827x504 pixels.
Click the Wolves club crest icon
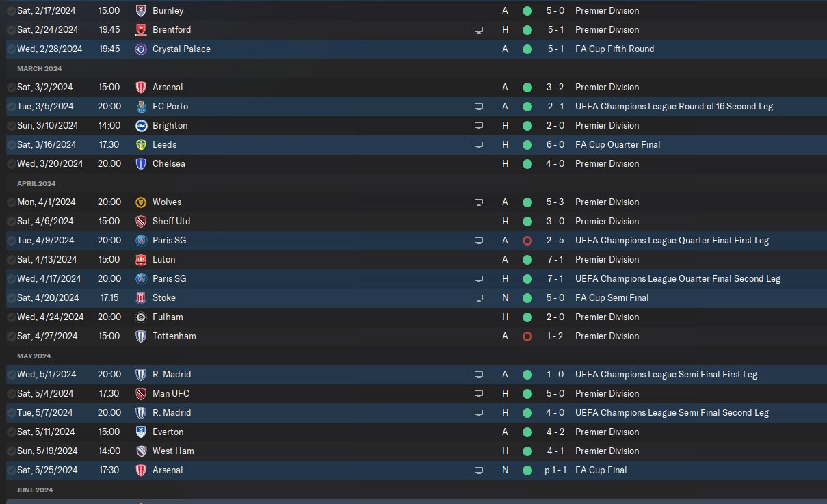click(141, 202)
